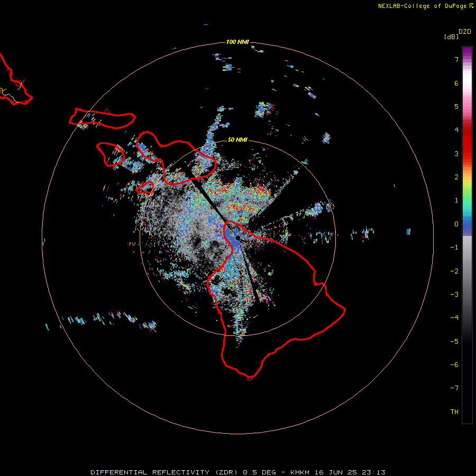Click the 6 value on the color scale
Viewport: 476px width, 476px height.
[x=456, y=83]
